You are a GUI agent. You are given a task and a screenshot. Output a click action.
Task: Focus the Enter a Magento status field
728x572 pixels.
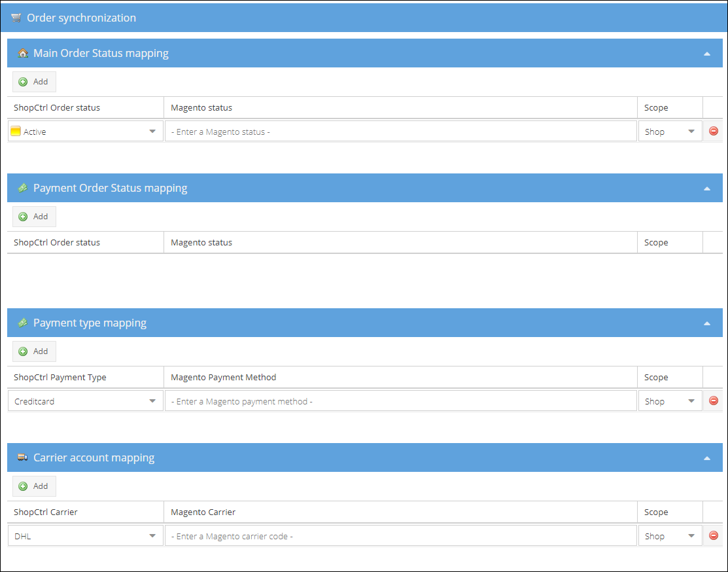click(401, 131)
